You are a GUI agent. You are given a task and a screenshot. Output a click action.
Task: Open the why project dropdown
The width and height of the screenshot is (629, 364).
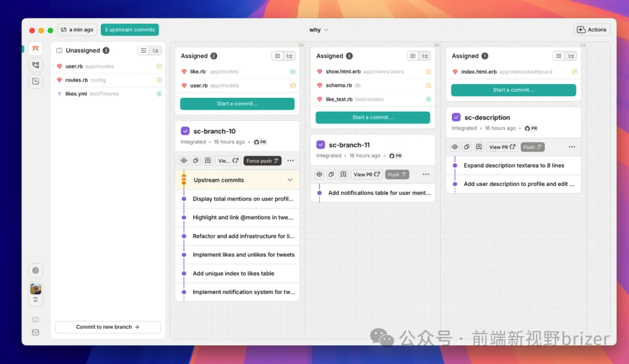tap(319, 30)
